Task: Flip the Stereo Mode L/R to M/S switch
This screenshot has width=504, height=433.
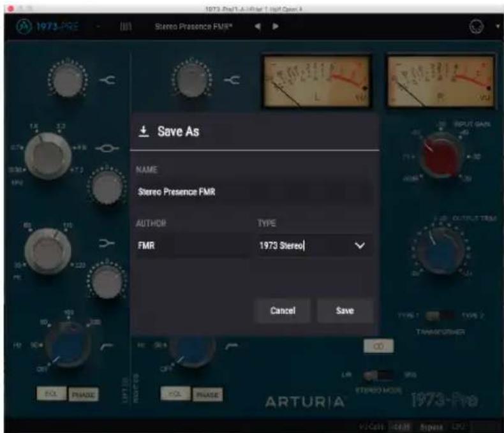Action: click(378, 375)
